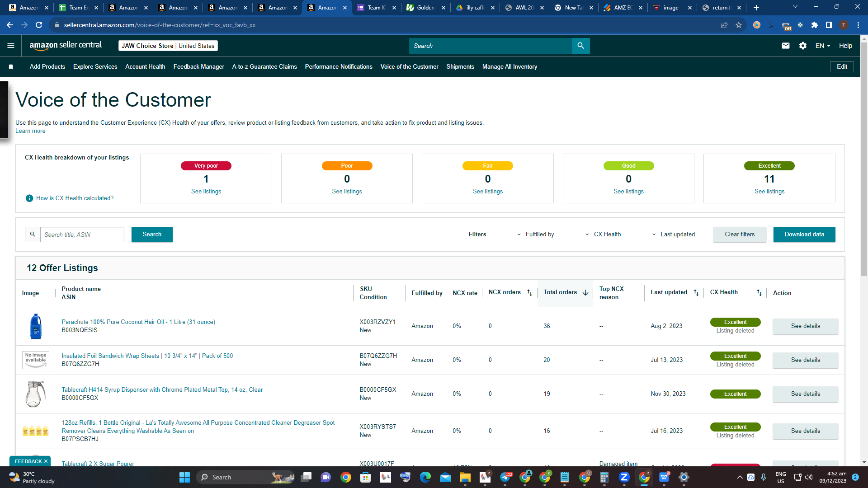Click the JAW Choice Store account switcher
Screen dimensions: 868x488
tap(168, 46)
